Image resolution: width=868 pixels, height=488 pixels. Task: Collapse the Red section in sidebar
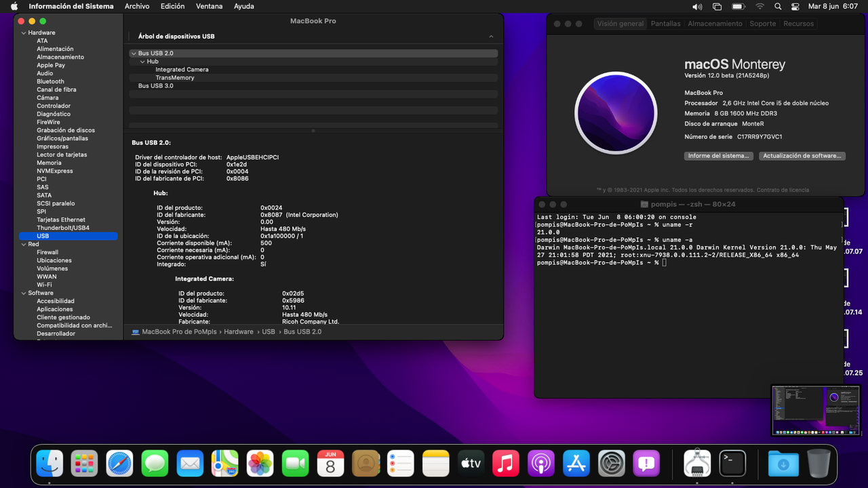24,244
